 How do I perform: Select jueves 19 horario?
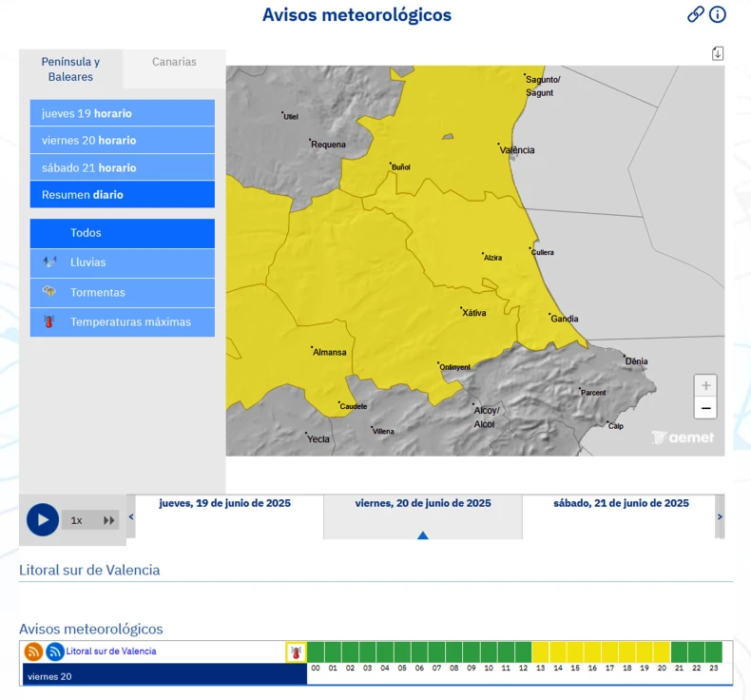coord(122,113)
